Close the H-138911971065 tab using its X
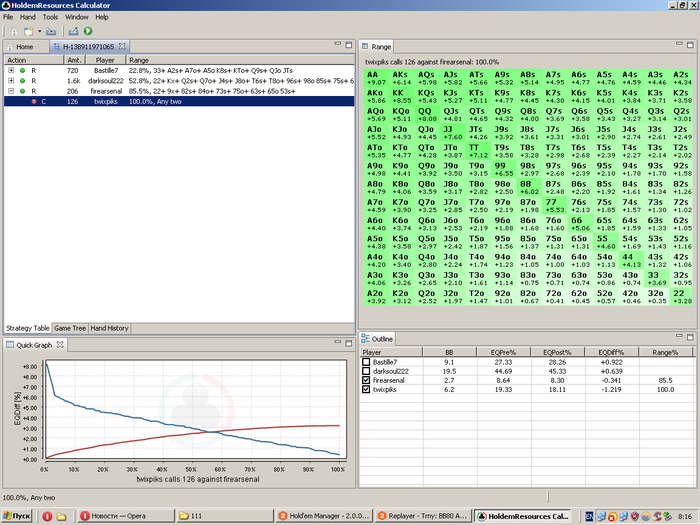 pyautogui.click(x=122, y=47)
